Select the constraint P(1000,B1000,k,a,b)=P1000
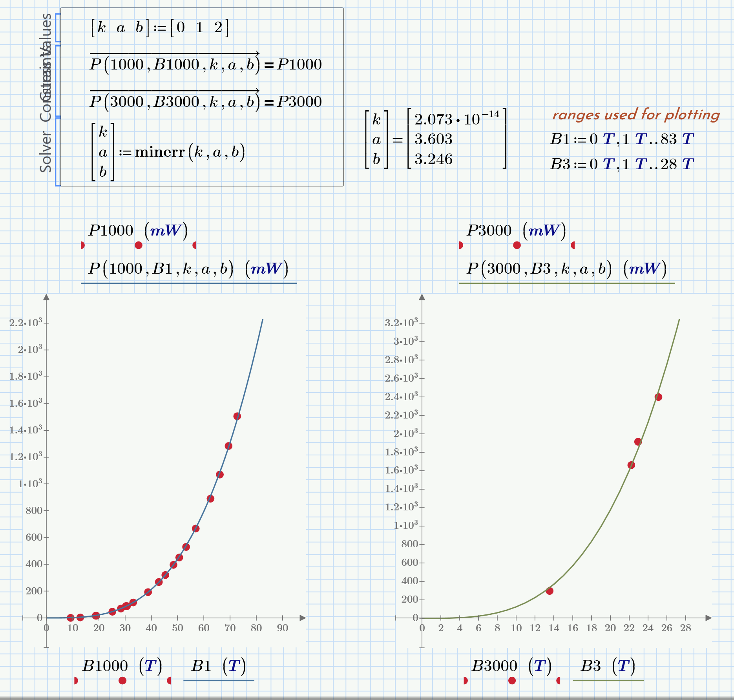The image size is (734, 700). 204,64
